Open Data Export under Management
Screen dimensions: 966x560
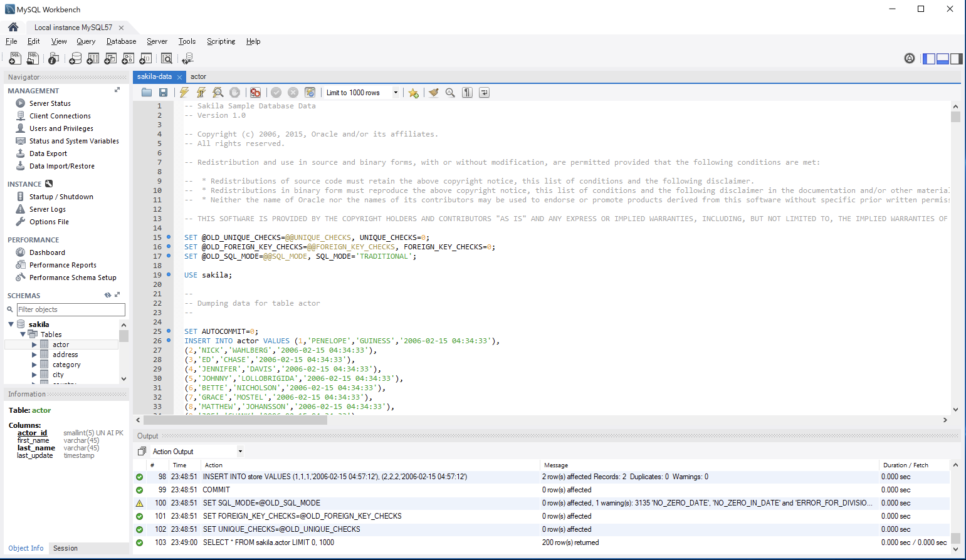[48, 153]
